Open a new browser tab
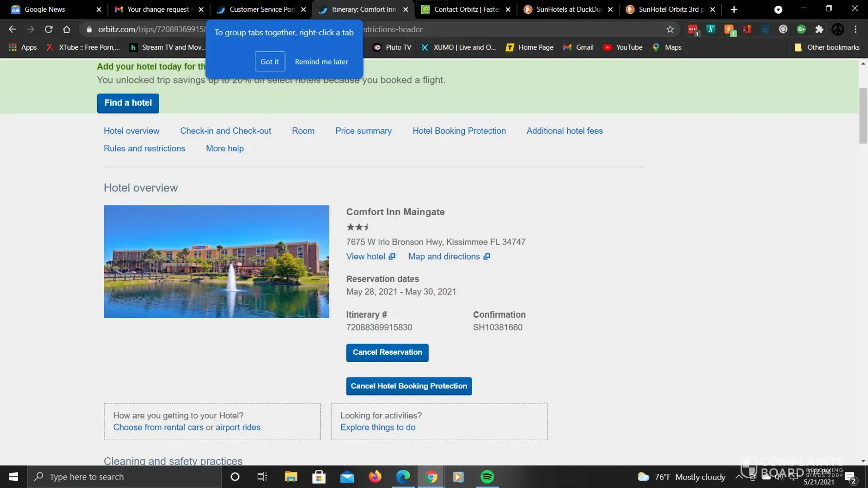868x488 pixels. 734,9
